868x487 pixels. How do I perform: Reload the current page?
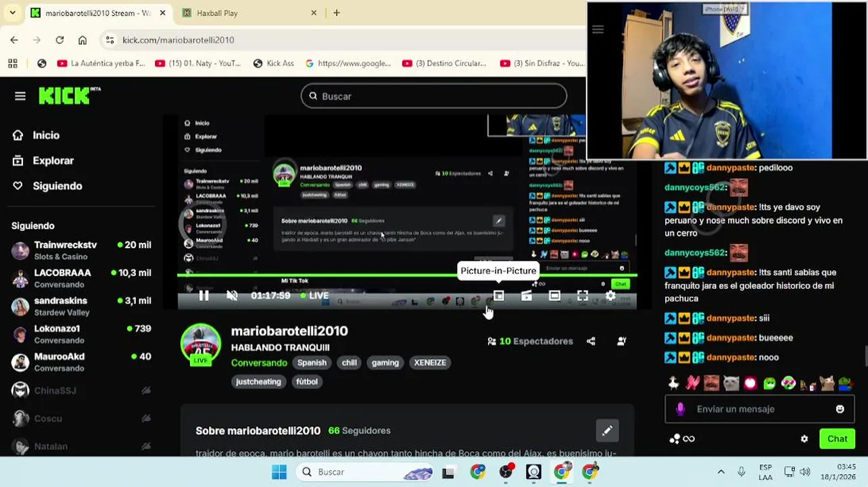coord(59,40)
